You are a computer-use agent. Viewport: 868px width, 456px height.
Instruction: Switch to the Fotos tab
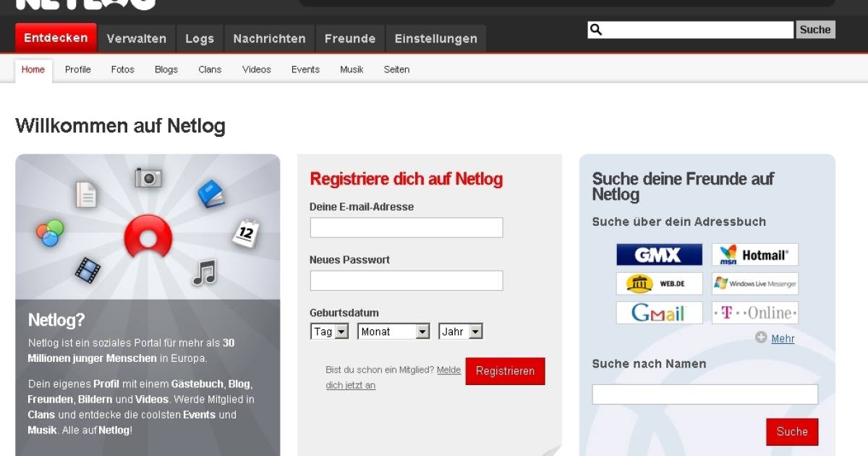point(122,69)
